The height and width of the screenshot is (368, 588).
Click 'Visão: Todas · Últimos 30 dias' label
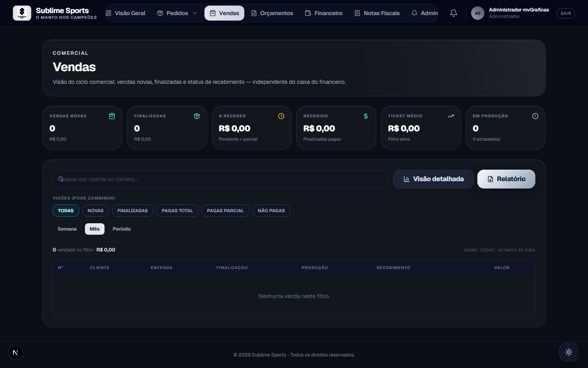(499, 250)
